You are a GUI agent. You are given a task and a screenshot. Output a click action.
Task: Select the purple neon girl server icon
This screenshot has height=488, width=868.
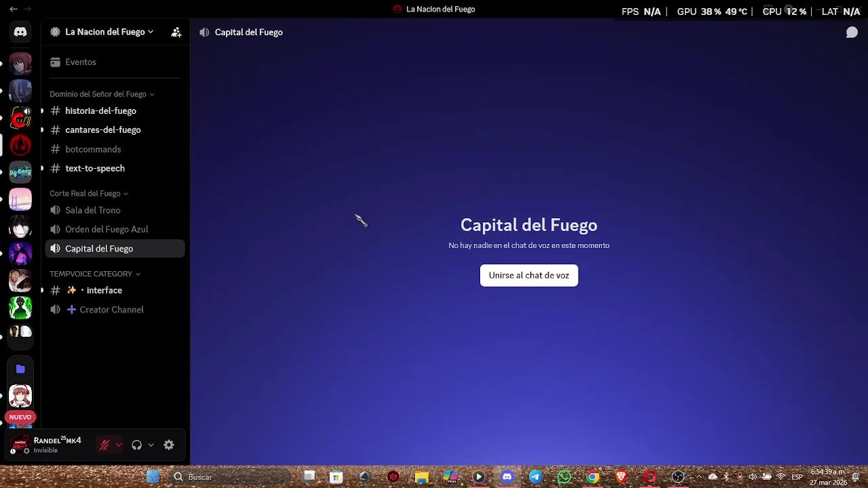coord(20,253)
